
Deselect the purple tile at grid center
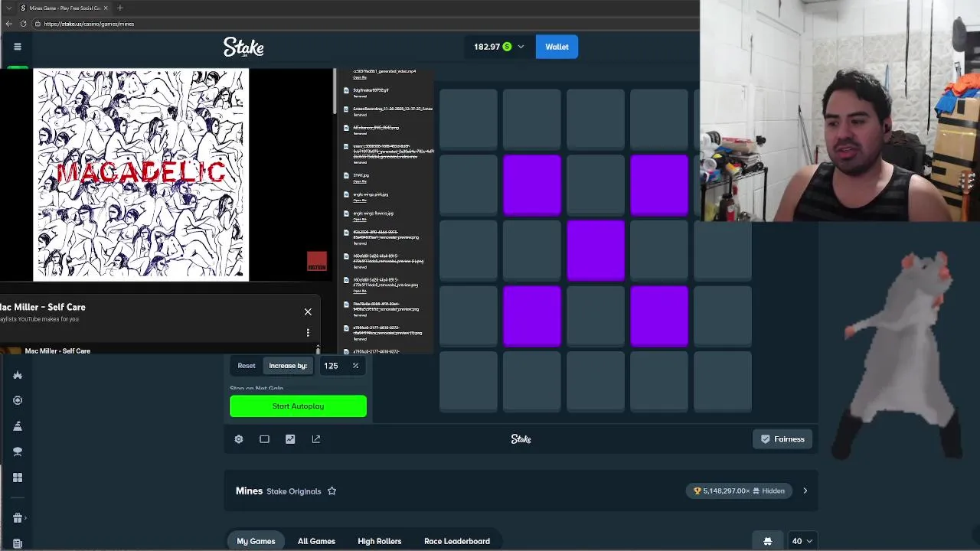click(596, 250)
